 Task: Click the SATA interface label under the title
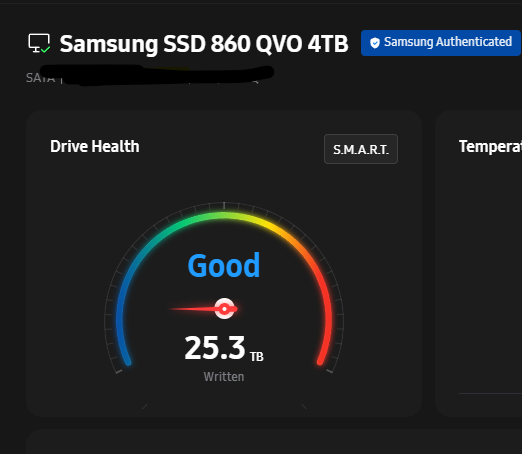(x=40, y=78)
